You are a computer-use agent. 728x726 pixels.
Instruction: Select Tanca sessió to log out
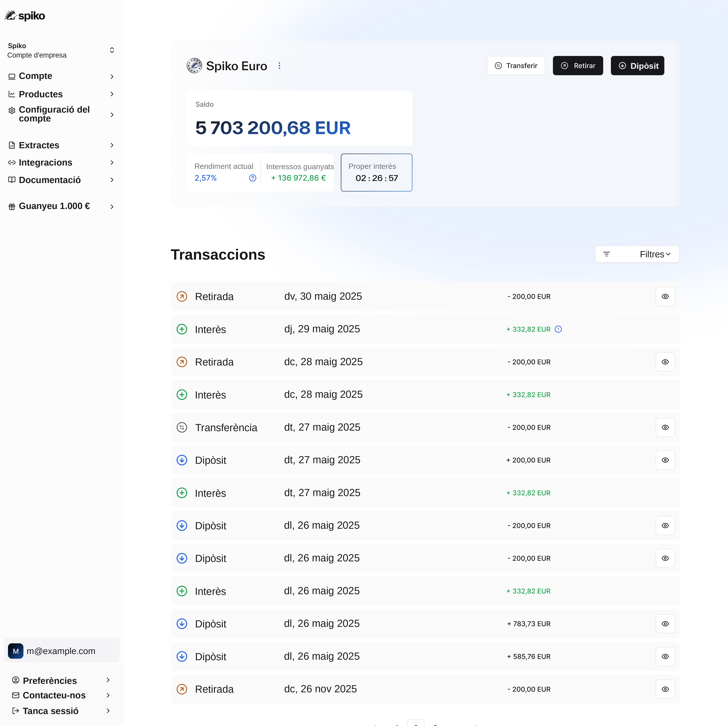coord(61,711)
